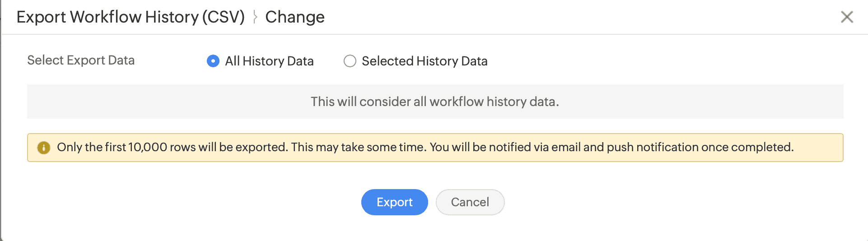This screenshot has width=868, height=241.
Task: Click the All History Data label text
Action: tap(269, 61)
